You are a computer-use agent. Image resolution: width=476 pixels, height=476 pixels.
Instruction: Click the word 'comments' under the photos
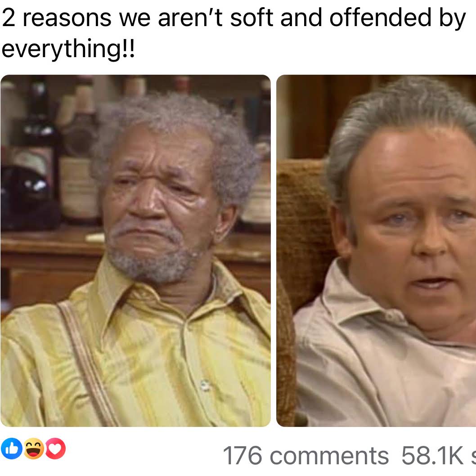pyautogui.click(x=329, y=456)
